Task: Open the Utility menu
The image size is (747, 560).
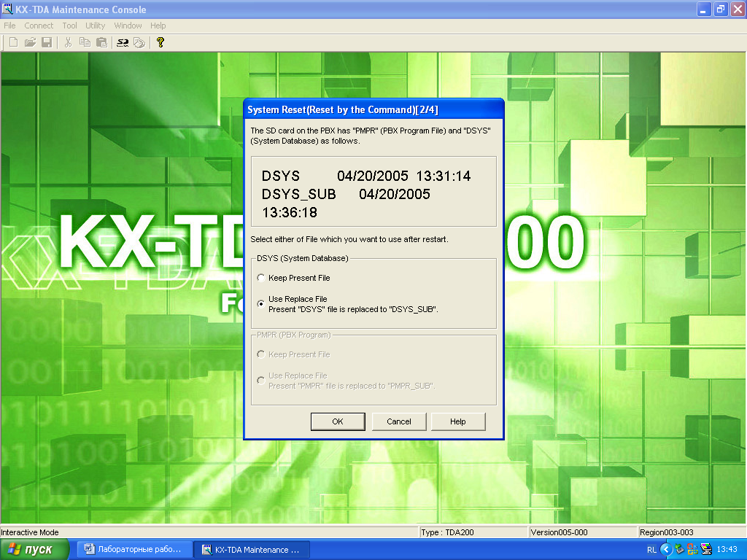Action: tap(96, 26)
